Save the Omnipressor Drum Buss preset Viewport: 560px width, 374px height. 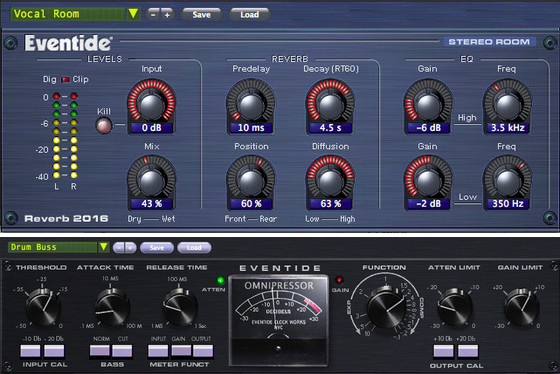pos(157,248)
